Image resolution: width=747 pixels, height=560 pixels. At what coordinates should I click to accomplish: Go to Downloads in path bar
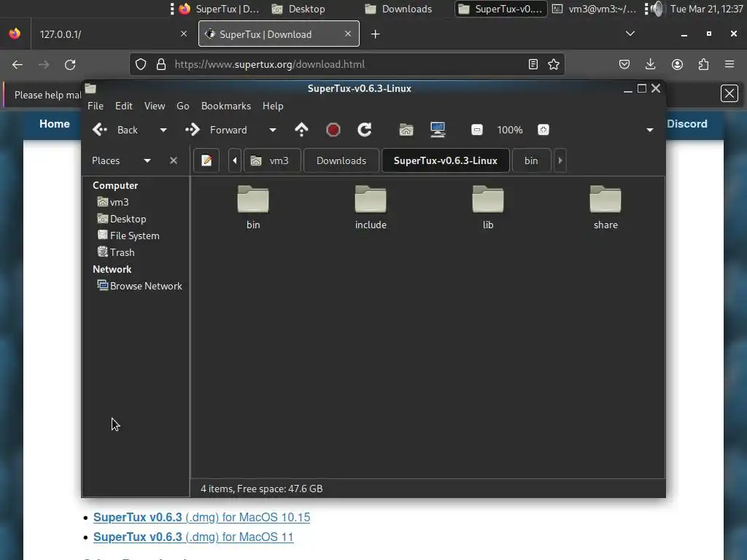pyautogui.click(x=341, y=160)
